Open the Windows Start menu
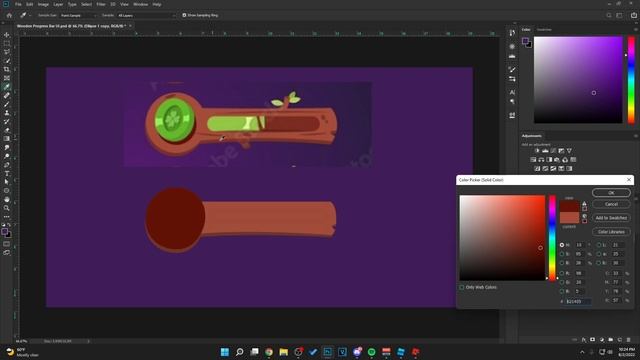Image resolution: width=640 pixels, height=360 pixels. click(x=224, y=352)
